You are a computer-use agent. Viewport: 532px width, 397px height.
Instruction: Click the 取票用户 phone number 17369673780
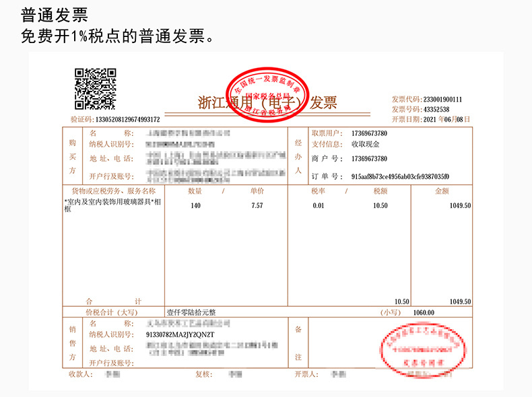[369, 133]
